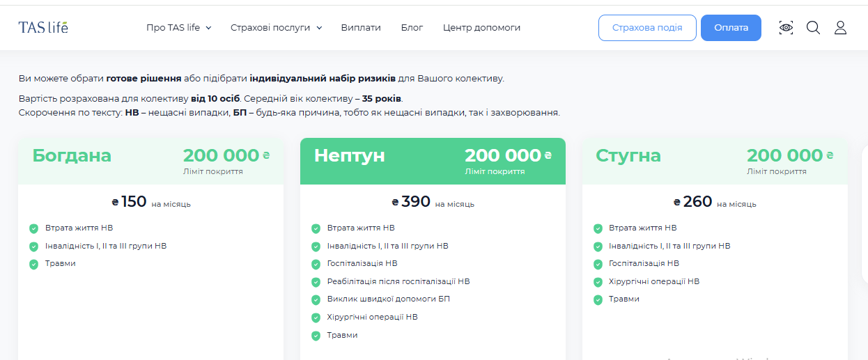Click the Страхова подія button
This screenshot has height=360, width=868.
[647, 28]
